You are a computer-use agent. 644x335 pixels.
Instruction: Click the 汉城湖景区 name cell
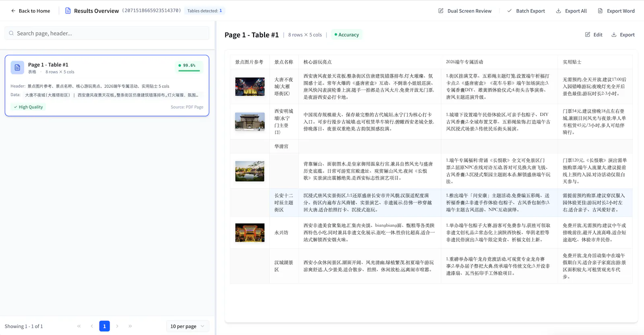click(x=284, y=266)
